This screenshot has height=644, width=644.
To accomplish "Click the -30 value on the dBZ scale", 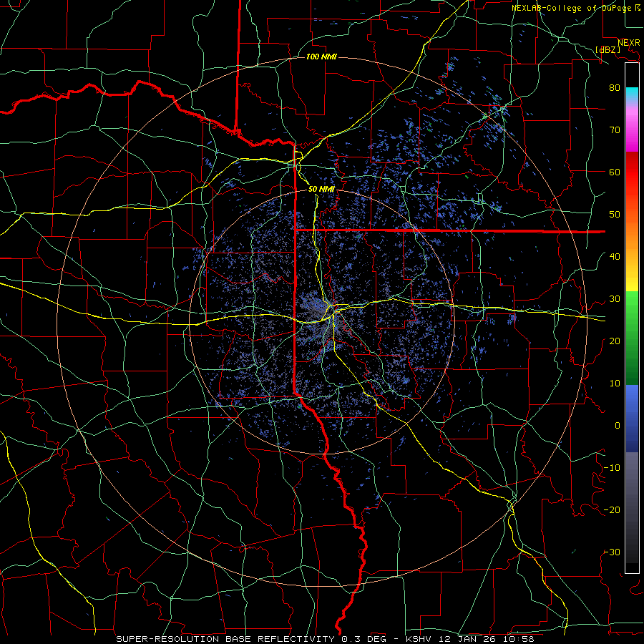I will 612,552.
